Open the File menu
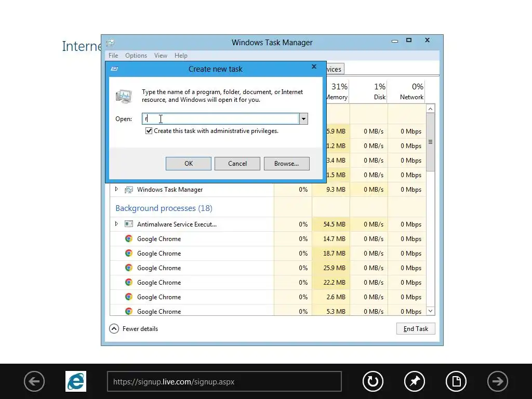The width and height of the screenshot is (532, 399). 113,55
